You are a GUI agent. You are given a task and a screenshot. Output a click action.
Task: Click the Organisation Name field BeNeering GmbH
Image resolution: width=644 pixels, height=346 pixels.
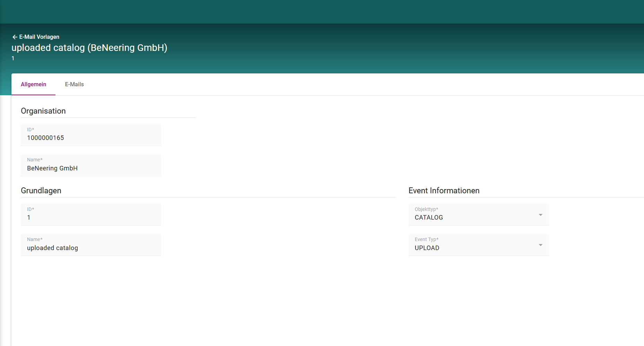[91, 165]
